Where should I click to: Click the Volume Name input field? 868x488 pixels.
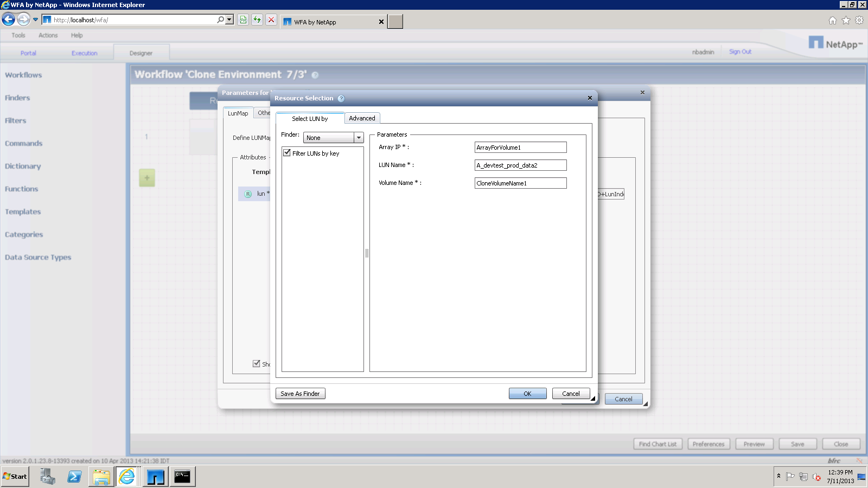520,183
